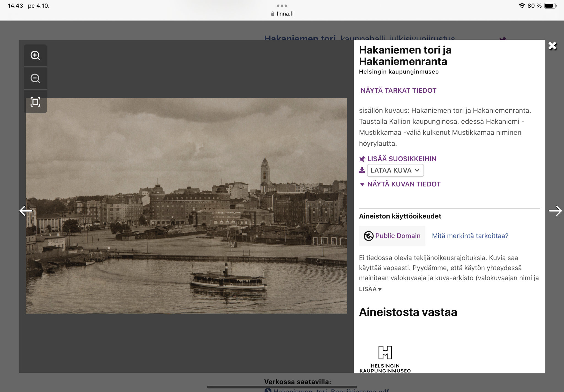
Task: Close the image viewer with X
Action: pos(552,46)
